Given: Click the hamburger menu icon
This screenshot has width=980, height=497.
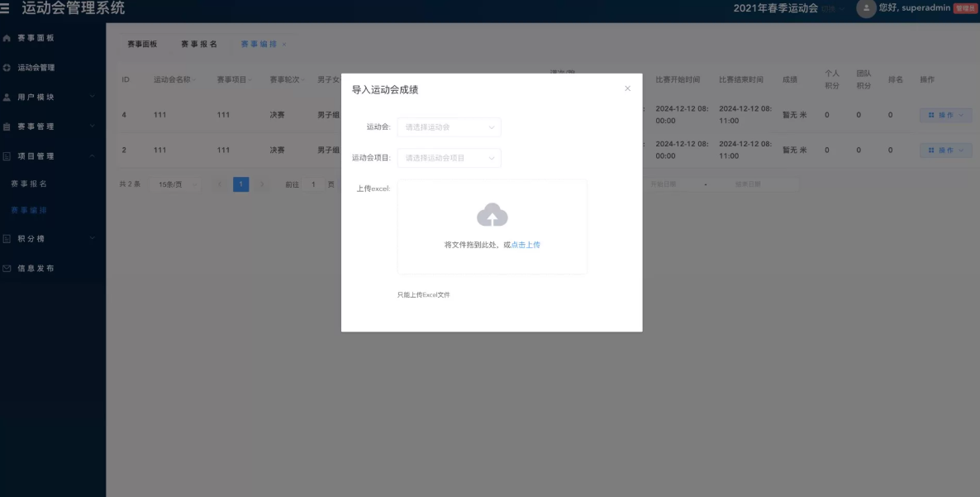Looking at the screenshot, I should point(5,8).
